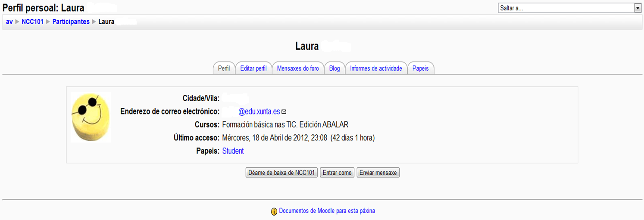Click the yellow info icon near Moodle docs

274,211
